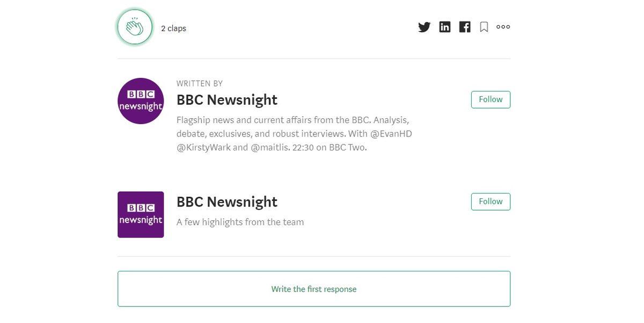Bookmark this story
Viewport: 644px width, 323px height.
(x=484, y=27)
